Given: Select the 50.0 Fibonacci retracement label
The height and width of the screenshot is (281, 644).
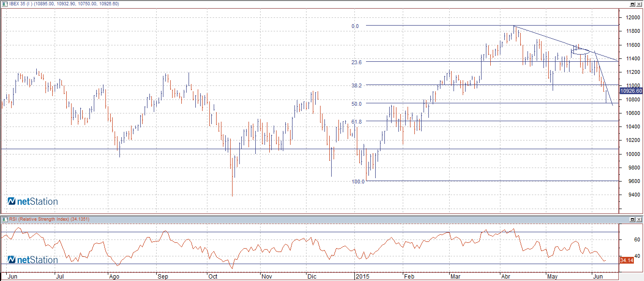Looking at the screenshot, I should point(356,103).
